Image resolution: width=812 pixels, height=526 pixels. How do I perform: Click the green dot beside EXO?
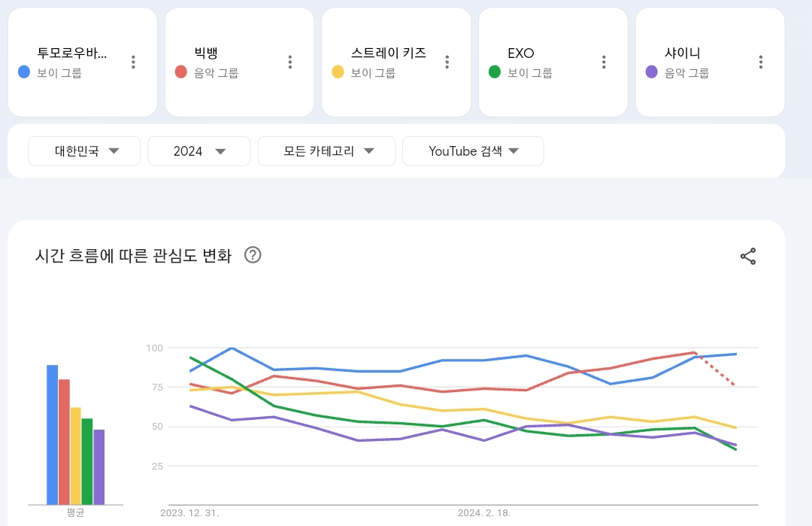point(495,72)
